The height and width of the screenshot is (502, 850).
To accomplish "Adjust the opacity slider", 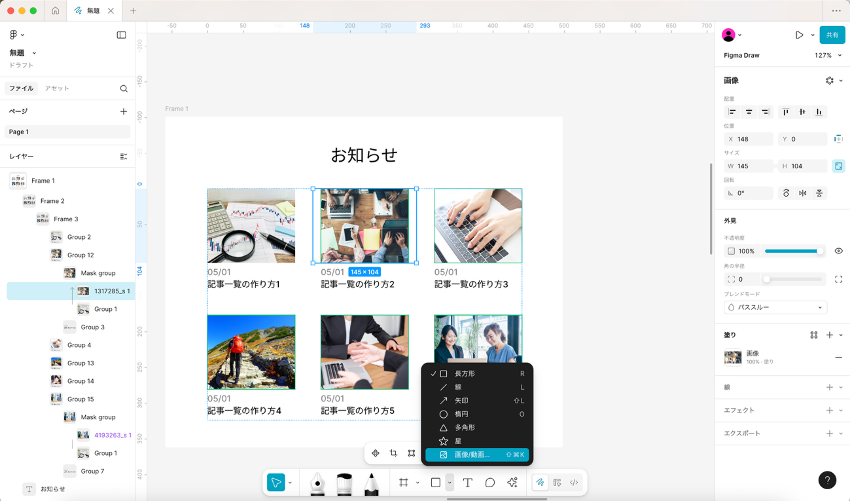I will click(x=794, y=251).
